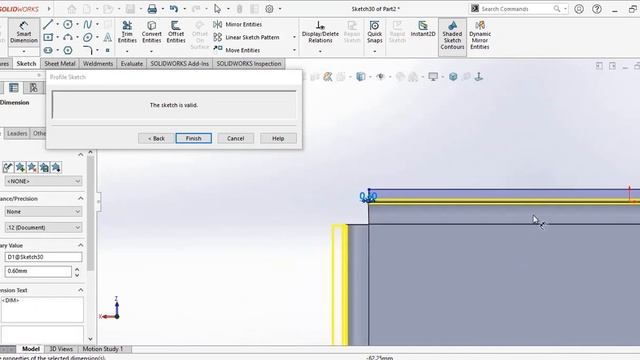The image size is (640, 360).
Task: Click Move Entities
Action: [237, 50]
